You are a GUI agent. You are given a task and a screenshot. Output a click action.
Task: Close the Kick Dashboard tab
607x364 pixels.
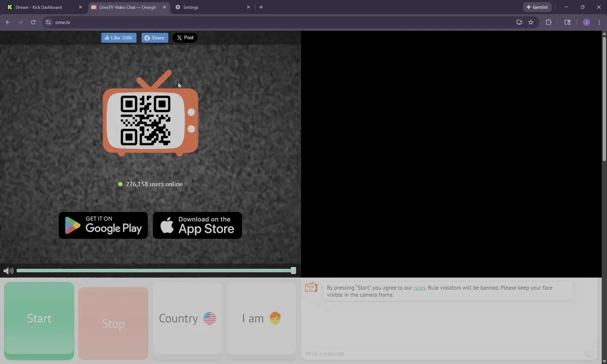click(x=80, y=7)
